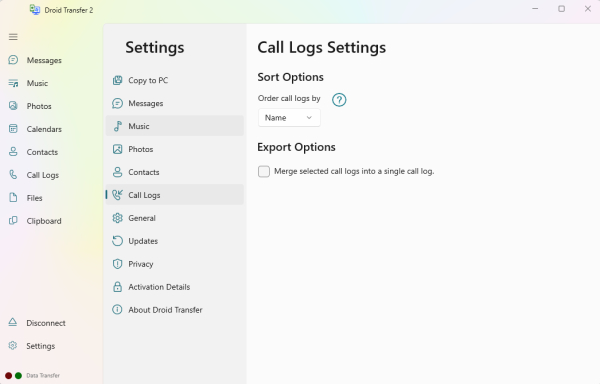Click the General gear icon in Settings list

(117, 218)
